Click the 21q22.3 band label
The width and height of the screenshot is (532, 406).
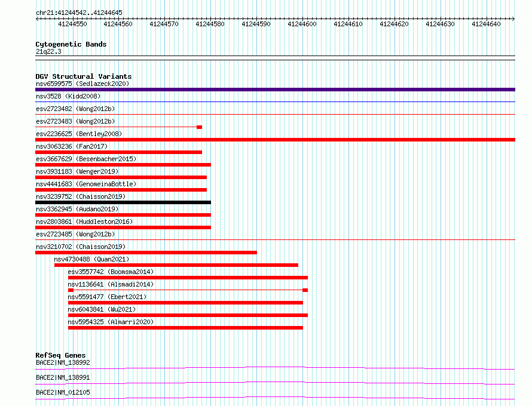coord(48,51)
